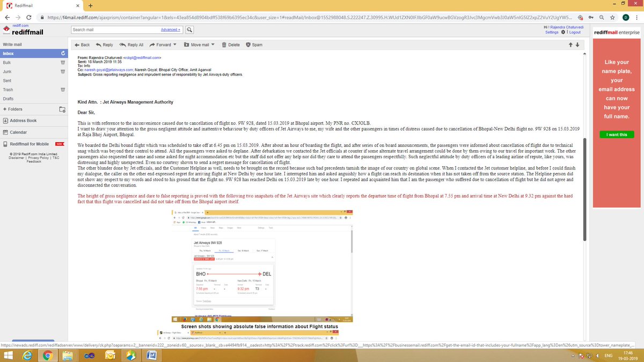Open Windows Start button

(9, 355)
